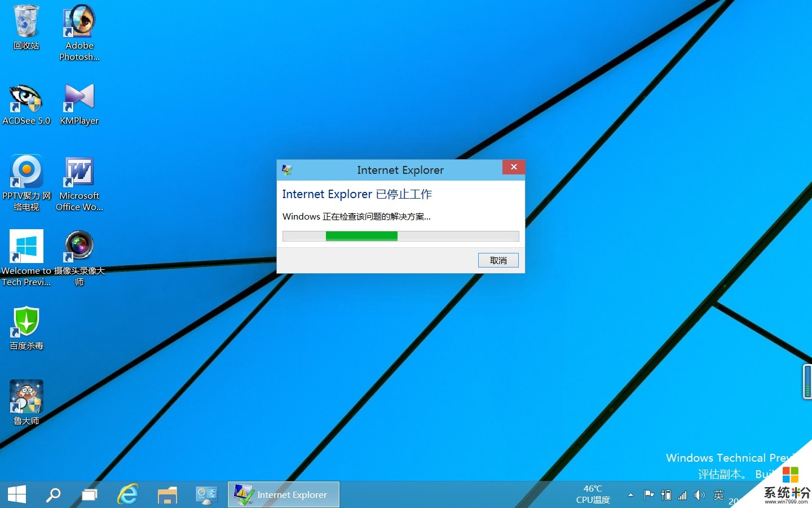Select the 摄像头录像大师 desktop icon
The width and height of the screenshot is (812, 508).
point(80,258)
